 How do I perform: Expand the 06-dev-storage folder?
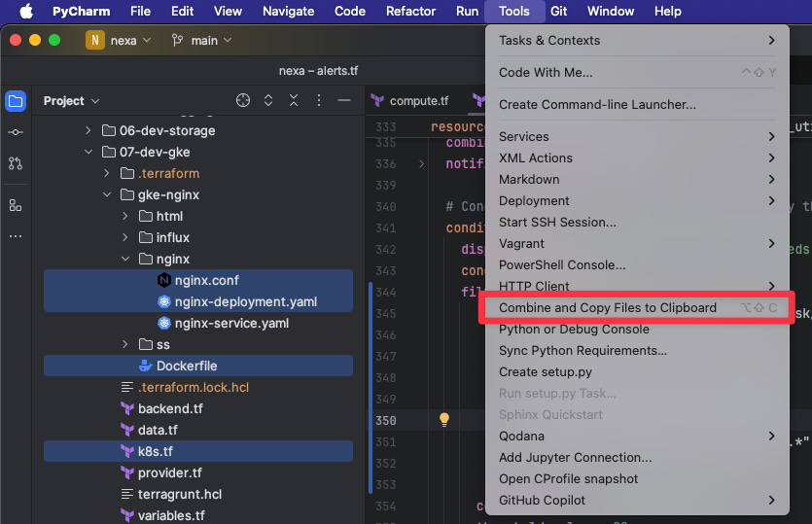click(x=88, y=130)
